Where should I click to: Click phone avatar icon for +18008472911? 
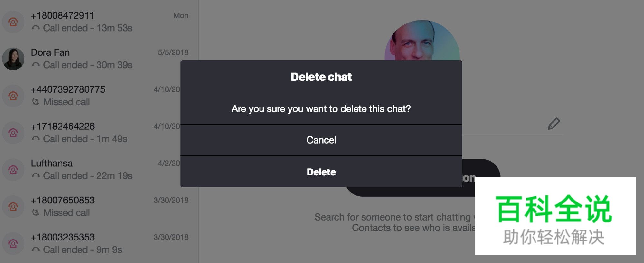click(x=13, y=22)
